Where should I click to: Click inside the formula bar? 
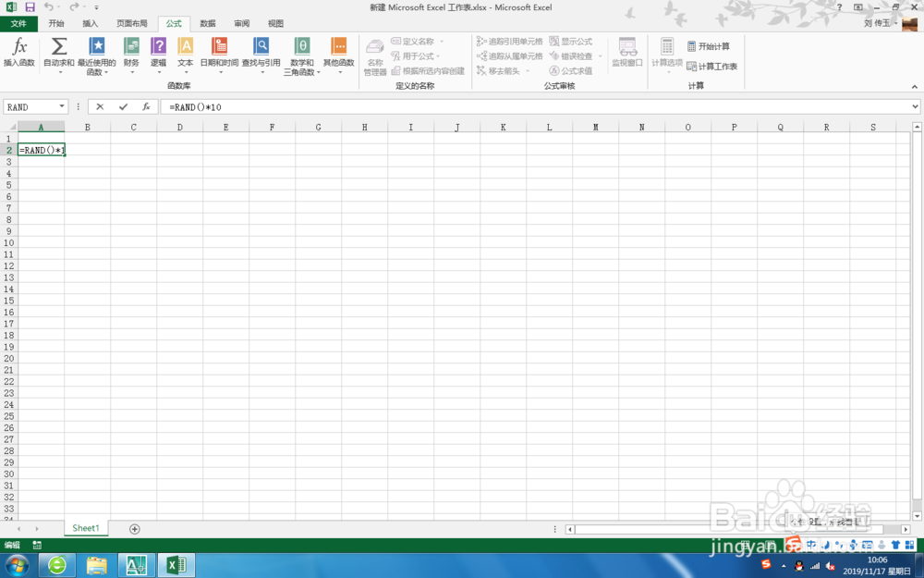(277, 106)
